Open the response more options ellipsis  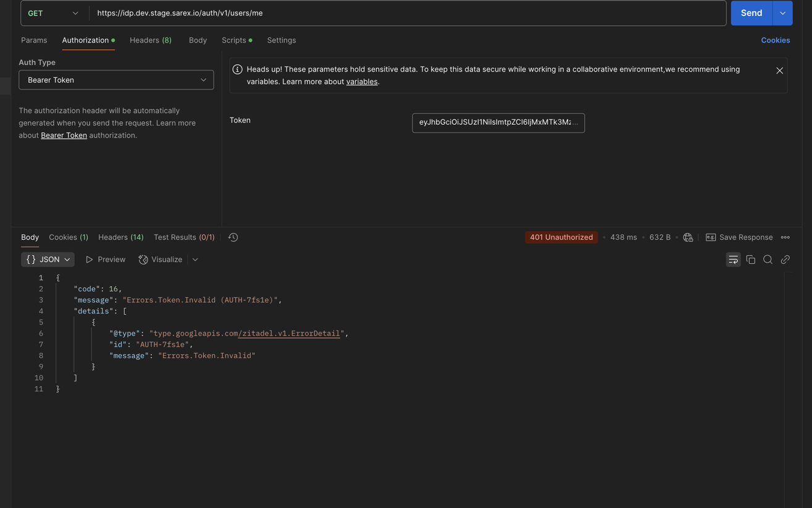(x=785, y=237)
